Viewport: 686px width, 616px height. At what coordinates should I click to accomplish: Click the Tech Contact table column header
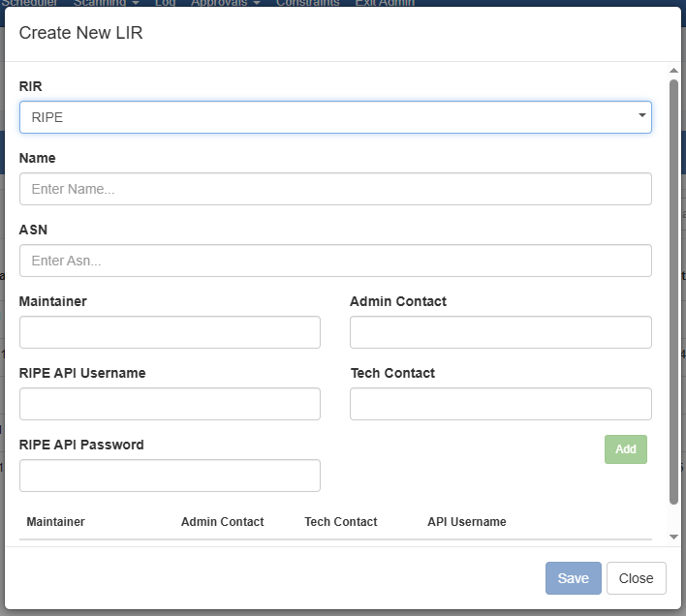click(x=340, y=522)
